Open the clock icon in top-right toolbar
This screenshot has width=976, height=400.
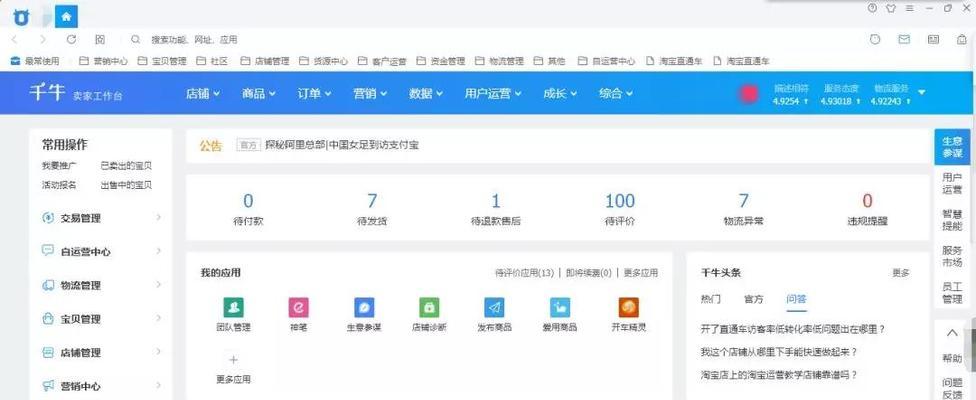coord(875,39)
